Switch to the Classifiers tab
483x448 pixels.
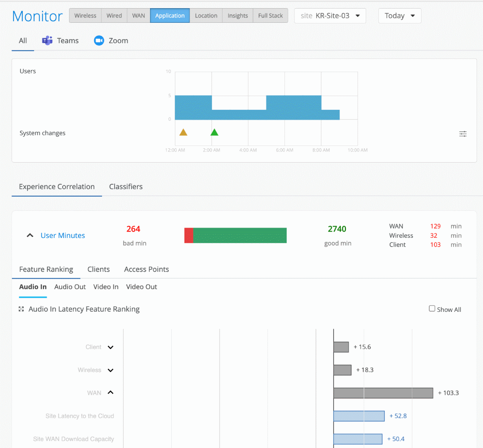pos(126,187)
